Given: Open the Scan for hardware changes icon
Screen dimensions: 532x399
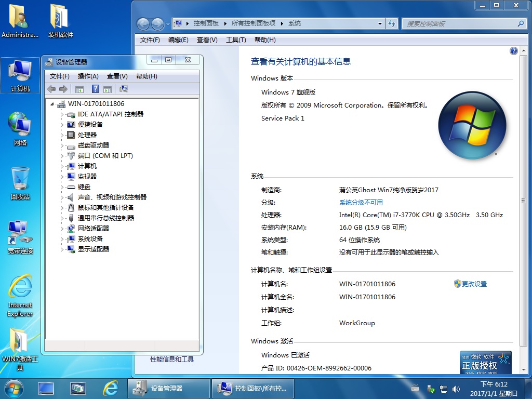Looking at the screenshot, I should [124, 88].
